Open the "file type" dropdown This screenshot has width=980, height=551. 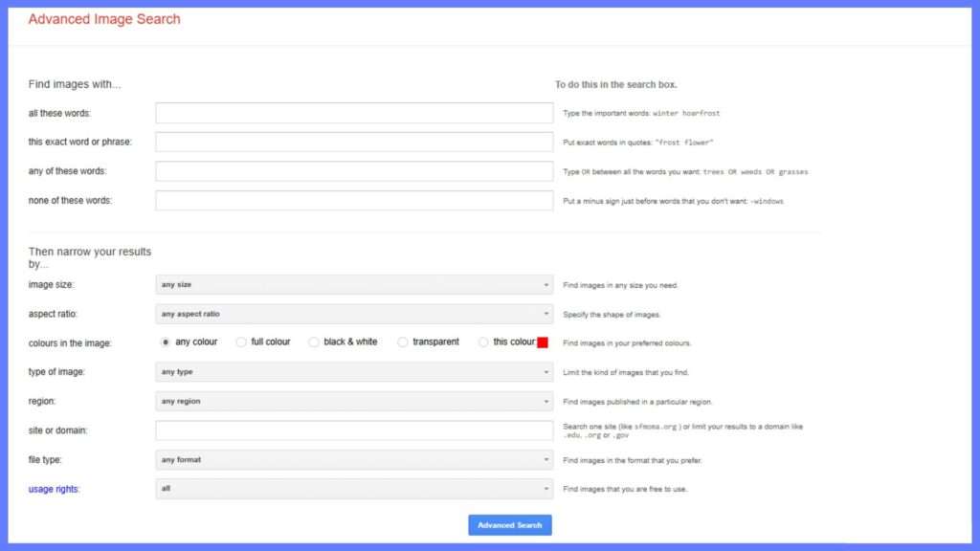354,459
